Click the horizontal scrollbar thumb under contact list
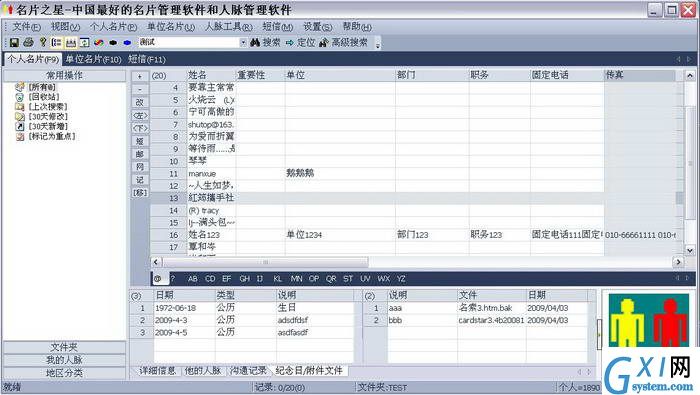This screenshot has height=395, width=700. (266, 262)
